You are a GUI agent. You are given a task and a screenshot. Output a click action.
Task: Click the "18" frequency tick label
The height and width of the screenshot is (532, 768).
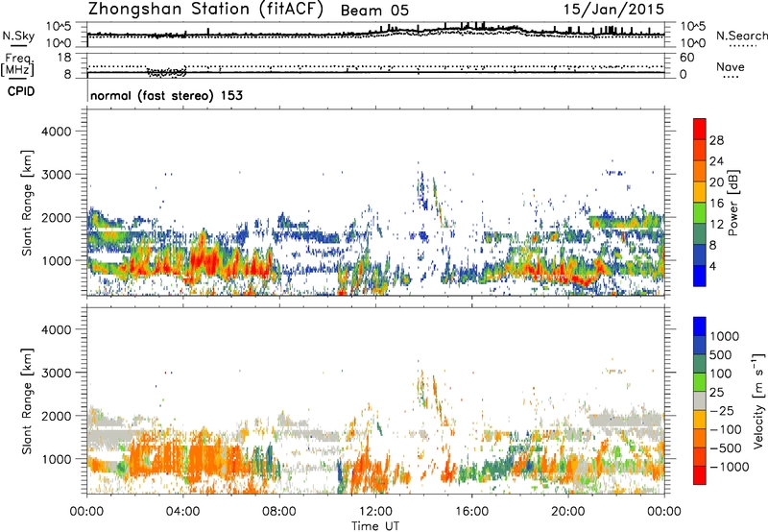point(64,58)
